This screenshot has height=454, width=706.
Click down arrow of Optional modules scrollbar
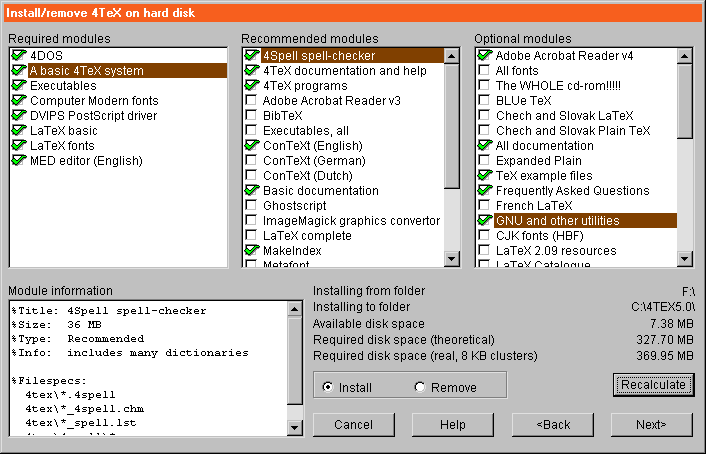684,259
